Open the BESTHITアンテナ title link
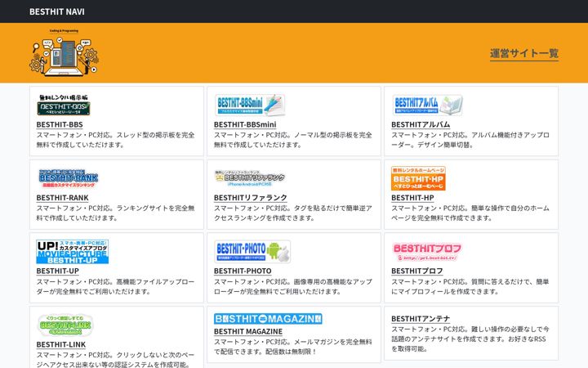The height and width of the screenshot is (368, 588). (x=421, y=319)
